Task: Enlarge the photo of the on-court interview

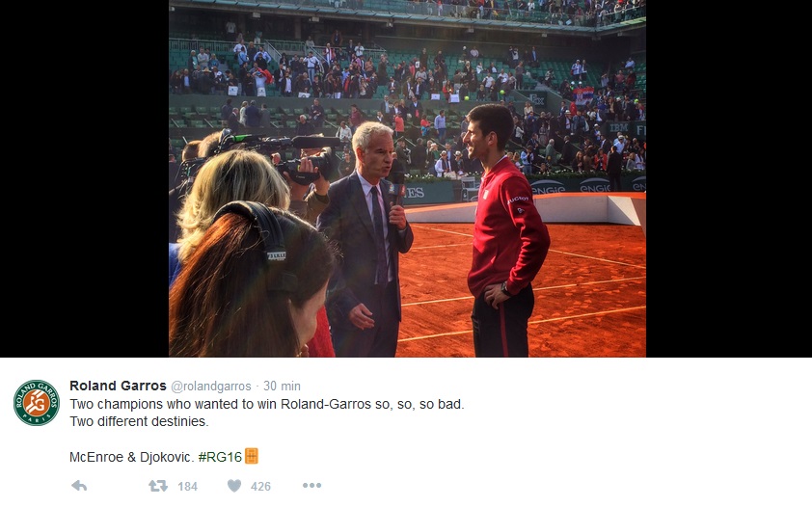Action: coord(407,178)
